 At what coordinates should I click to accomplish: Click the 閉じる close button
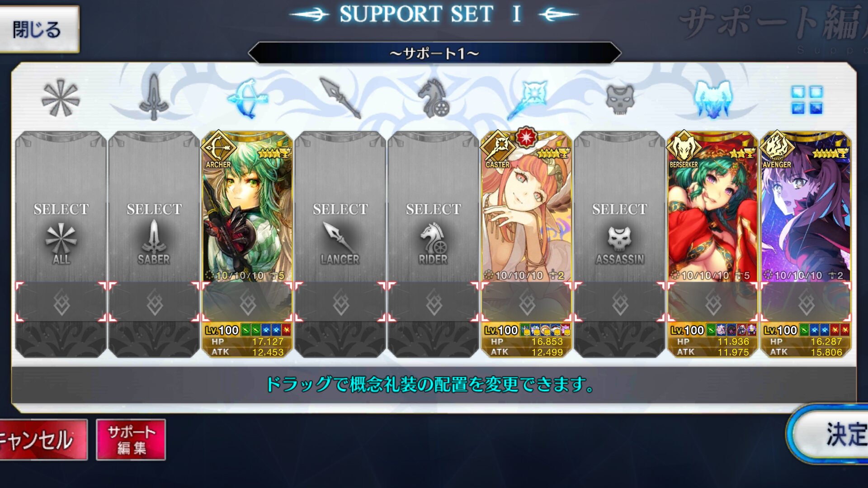click(x=39, y=29)
